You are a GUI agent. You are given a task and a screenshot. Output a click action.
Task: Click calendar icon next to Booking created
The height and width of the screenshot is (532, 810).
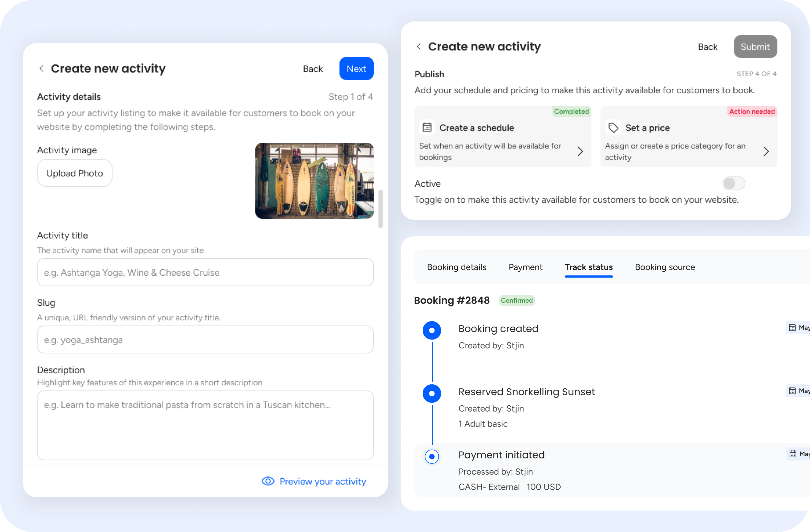coord(792,328)
